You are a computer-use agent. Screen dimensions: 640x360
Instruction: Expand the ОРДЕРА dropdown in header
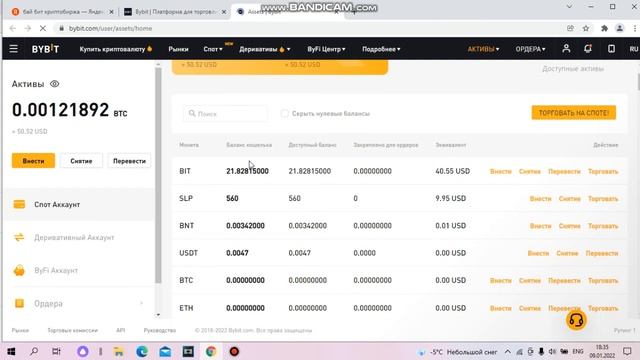coord(530,49)
